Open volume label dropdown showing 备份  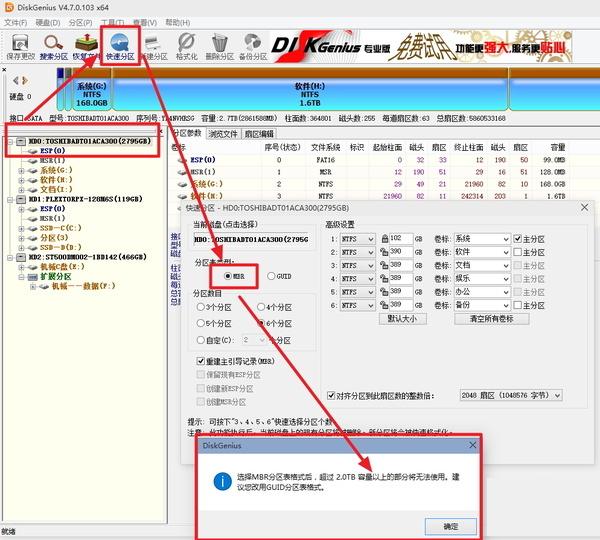click(482, 305)
